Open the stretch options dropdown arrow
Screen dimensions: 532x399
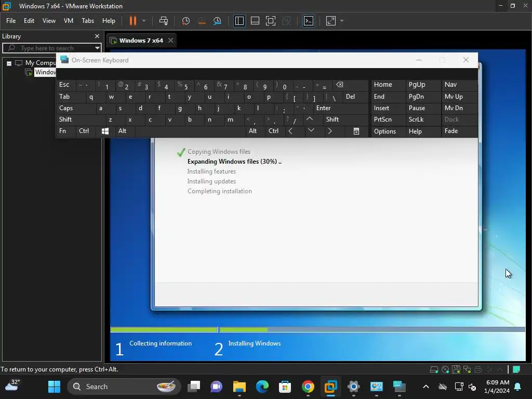[x=342, y=21]
